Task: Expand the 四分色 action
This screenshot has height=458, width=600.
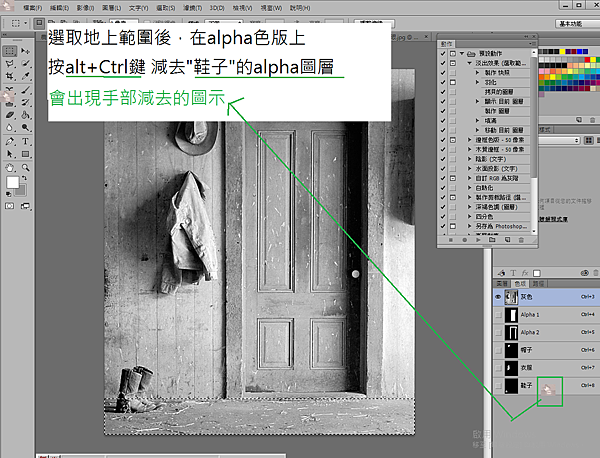Action: coord(470,217)
